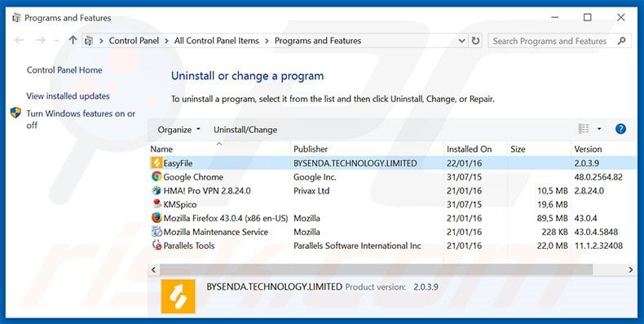Click the scroll left arrow

(x=153, y=269)
